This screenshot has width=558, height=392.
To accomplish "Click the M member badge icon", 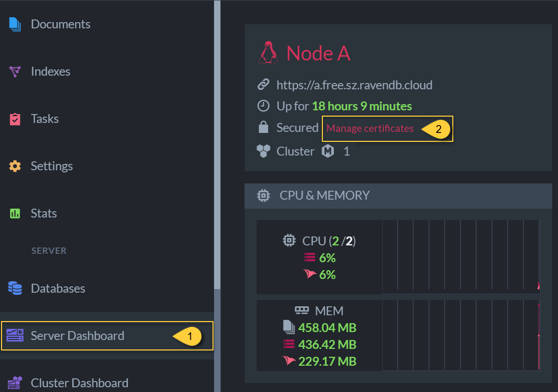I will (328, 151).
